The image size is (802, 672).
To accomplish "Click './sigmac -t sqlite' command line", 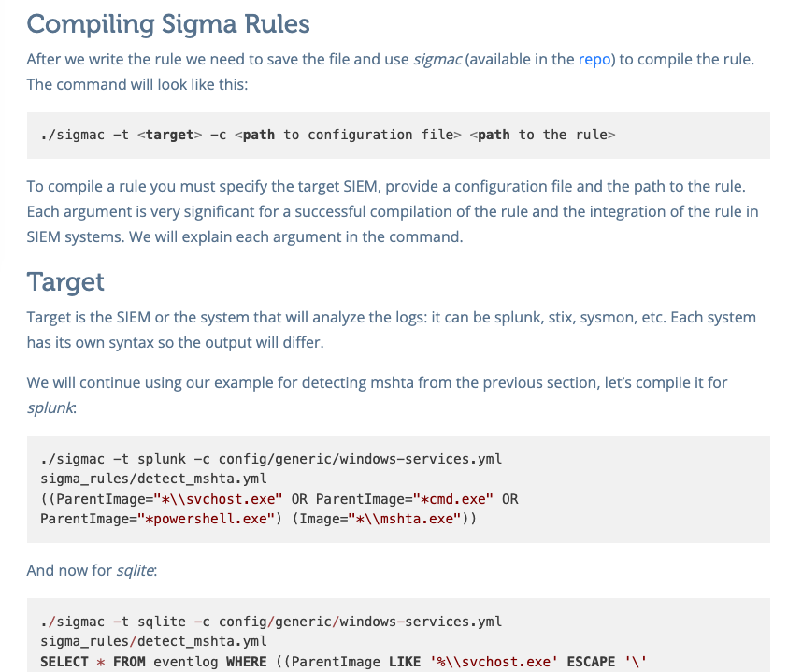I will tap(271, 622).
